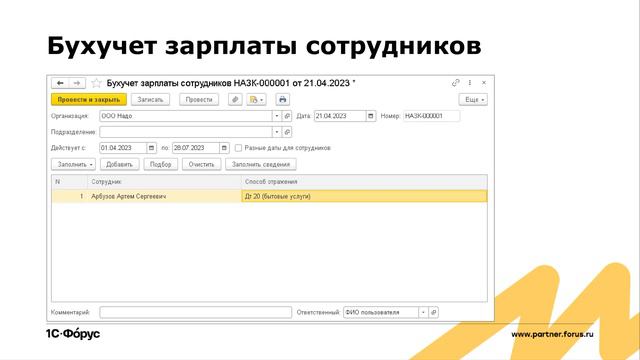Click Действует с field 01.04.2023

[x=123, y=148]
